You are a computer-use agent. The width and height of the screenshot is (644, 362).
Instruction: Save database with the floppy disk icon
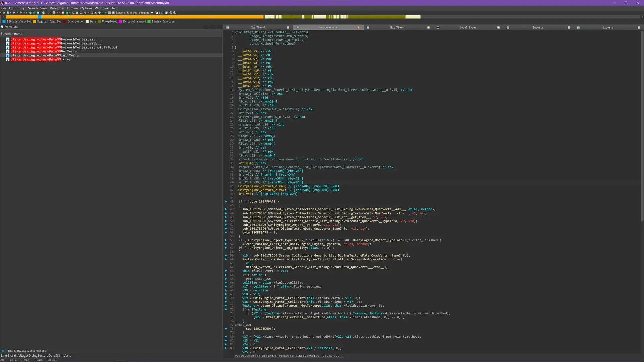pyautogui.click(x=8, y=13)
